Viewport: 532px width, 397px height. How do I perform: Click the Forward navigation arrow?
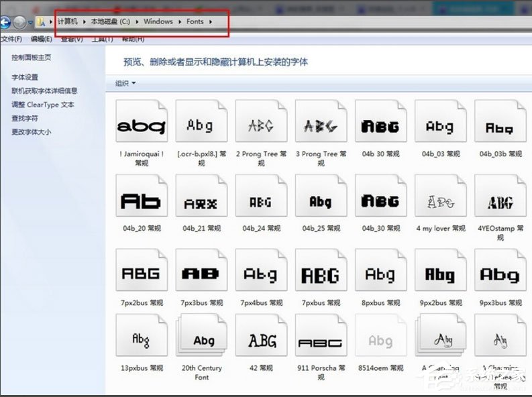[19, 22]
